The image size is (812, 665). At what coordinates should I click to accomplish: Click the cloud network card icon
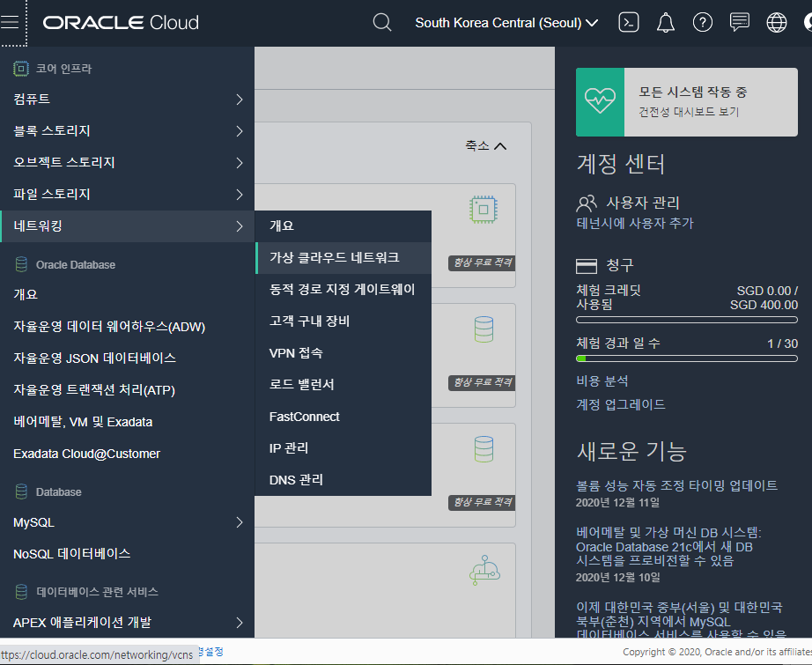tap(484, 570)
